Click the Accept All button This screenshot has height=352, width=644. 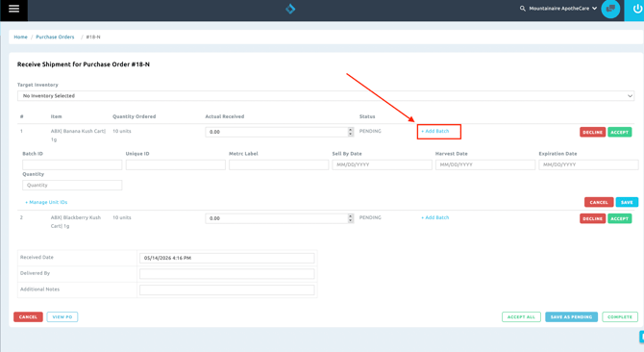(521, 316)
